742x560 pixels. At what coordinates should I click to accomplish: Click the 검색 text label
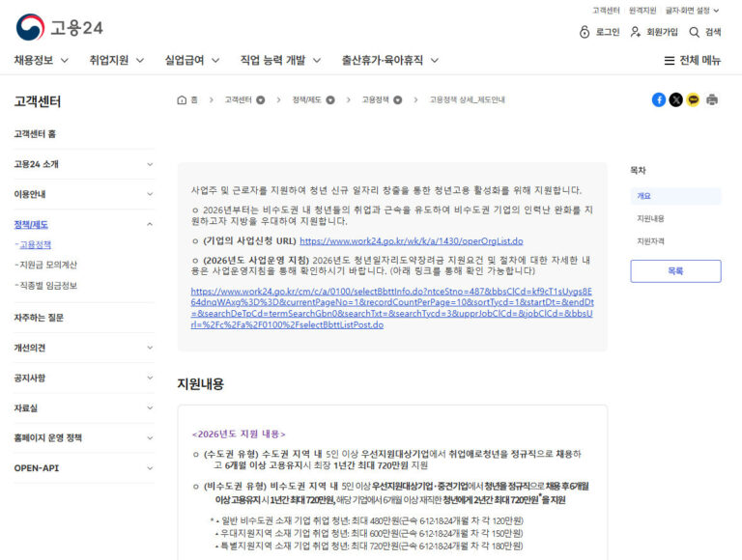[713, 32]
